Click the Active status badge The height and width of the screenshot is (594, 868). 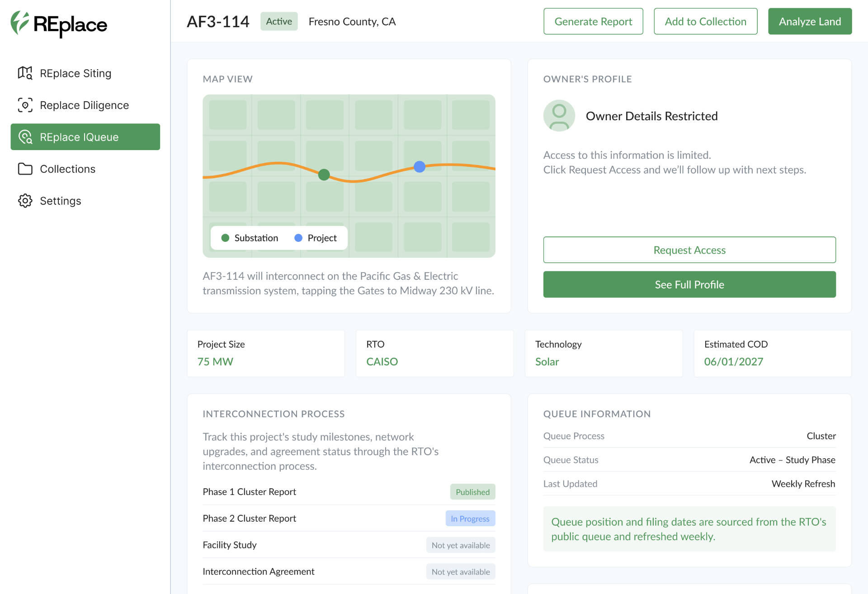tap(279, 21)
